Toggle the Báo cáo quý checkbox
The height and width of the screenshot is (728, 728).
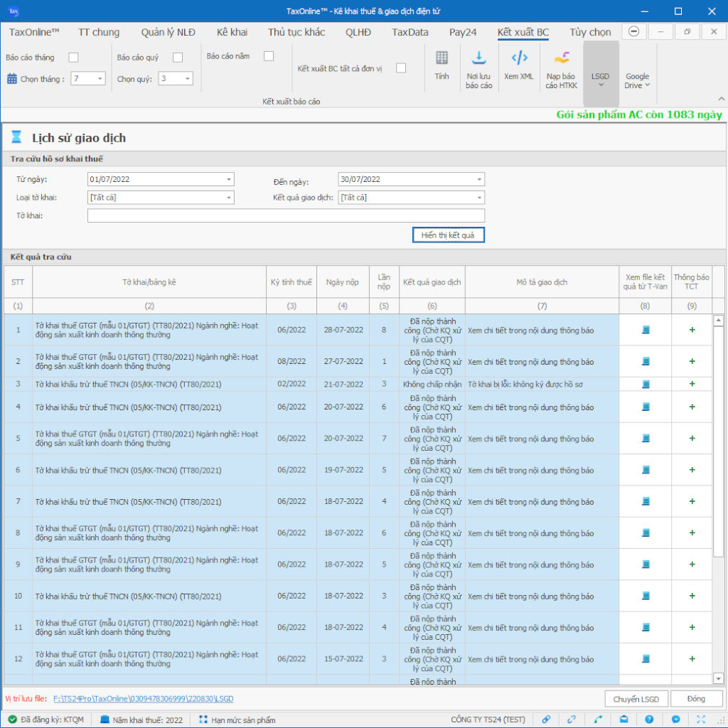178,58
